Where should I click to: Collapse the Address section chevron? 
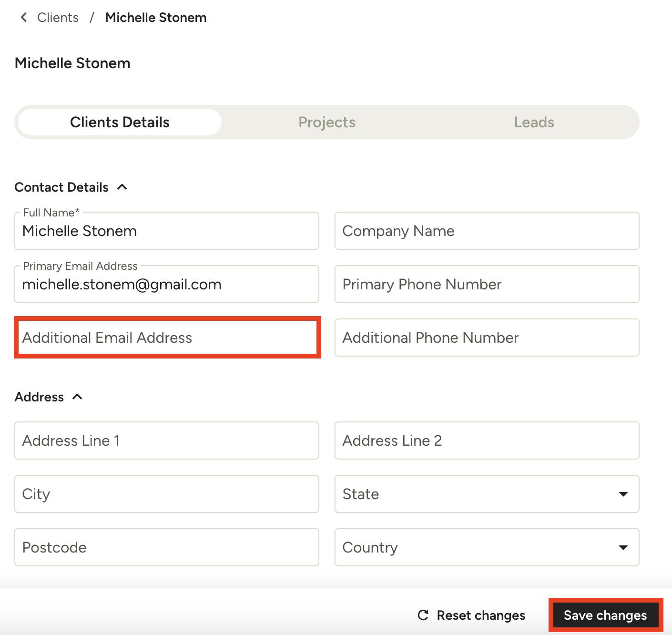78,397
